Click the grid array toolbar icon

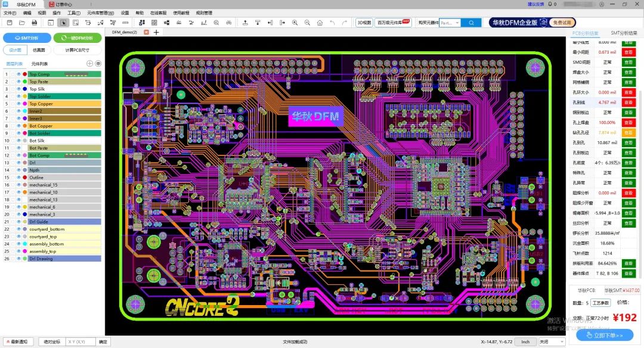[x=154, y=23]
